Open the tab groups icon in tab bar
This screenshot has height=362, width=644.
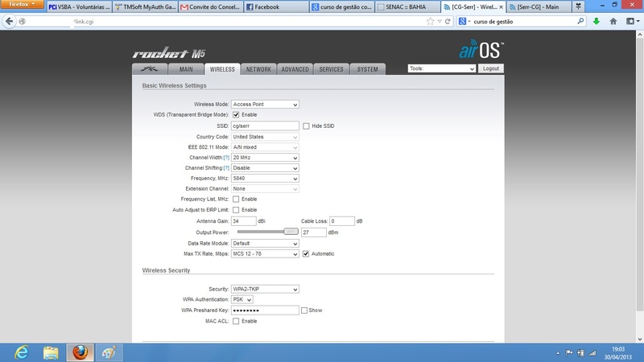578,6
